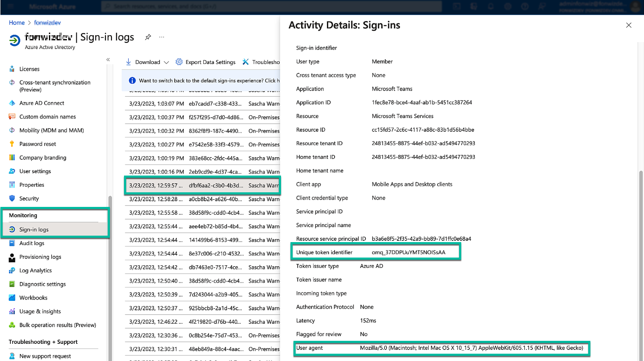Select Log Analytics in sidebar
This screenshot has width=644, height=361.
[x=35, y=270]
